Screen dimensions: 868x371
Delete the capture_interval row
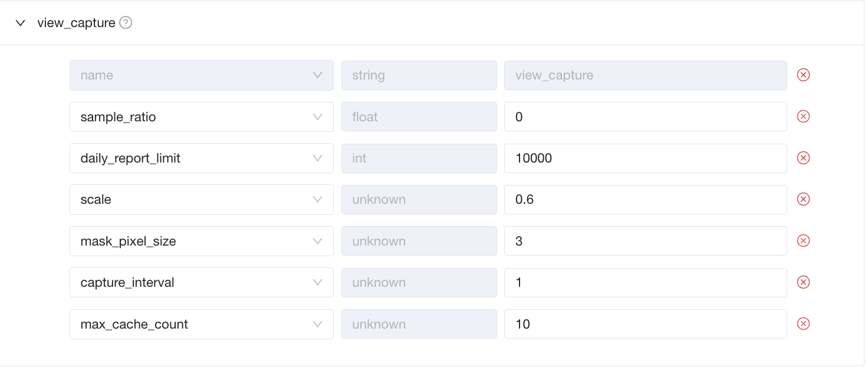click(803, 282)
